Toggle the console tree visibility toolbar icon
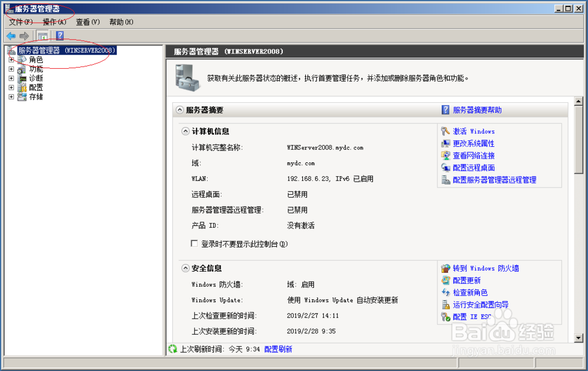Viewport: 588px width, 371px height. (x=42, y=35)
